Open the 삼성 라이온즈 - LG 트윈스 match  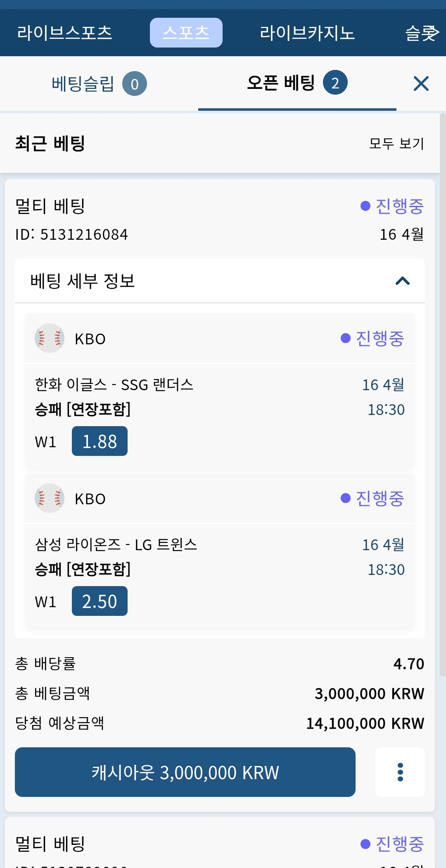tap(116, 545)
